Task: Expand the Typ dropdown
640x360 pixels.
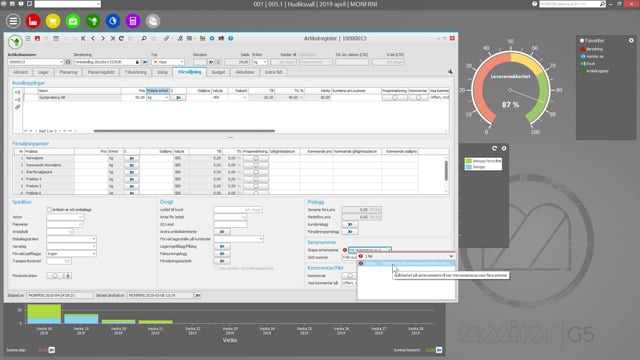Action: point(182,62)
